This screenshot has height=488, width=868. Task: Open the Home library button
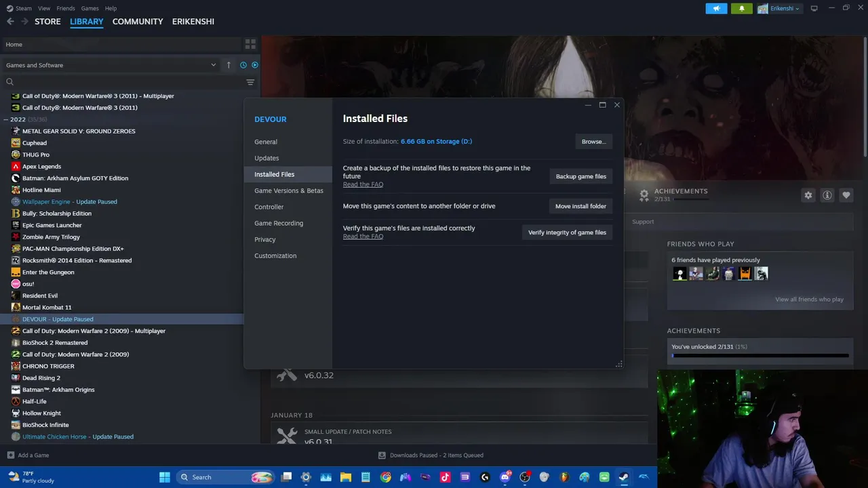[x=121, y=44]
